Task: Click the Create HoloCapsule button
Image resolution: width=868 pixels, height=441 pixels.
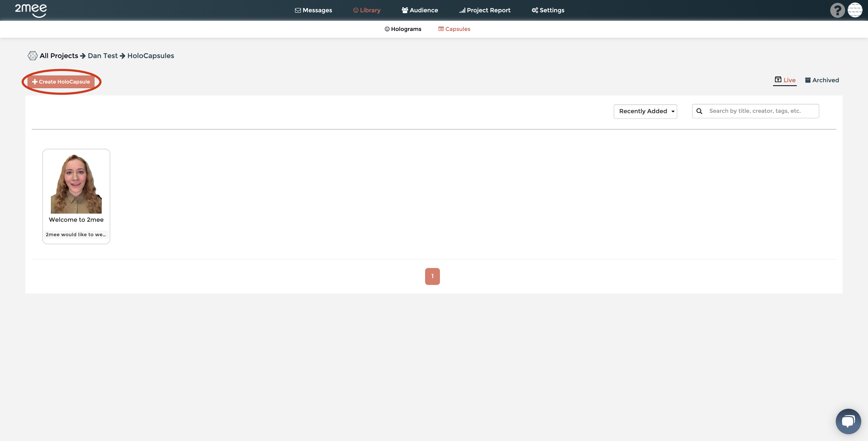Action: [x=61, y=82]
